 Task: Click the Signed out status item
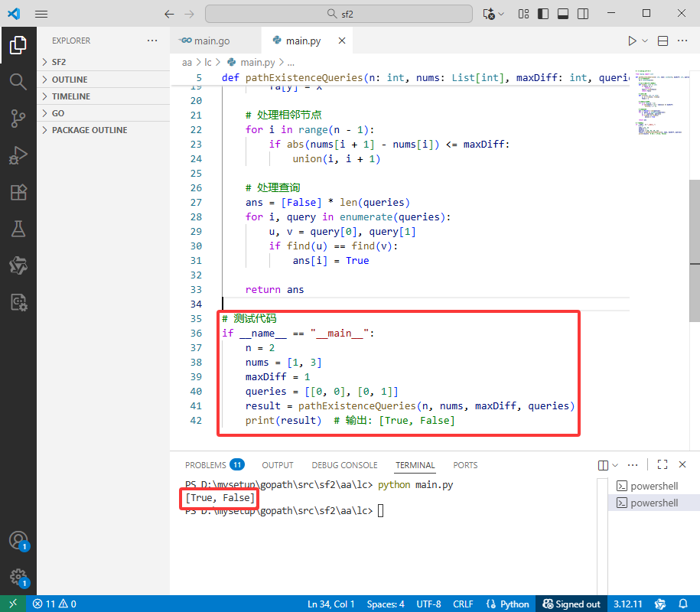click(571, 604)
